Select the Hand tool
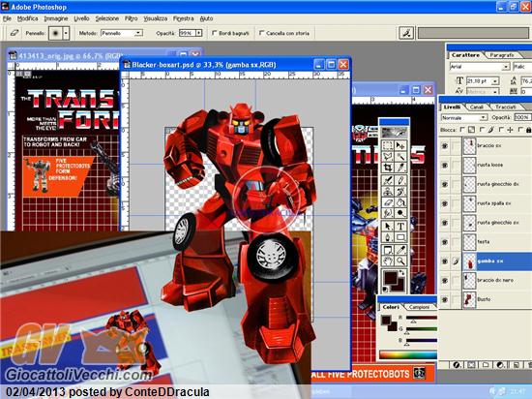 click(x=388, y=261)
